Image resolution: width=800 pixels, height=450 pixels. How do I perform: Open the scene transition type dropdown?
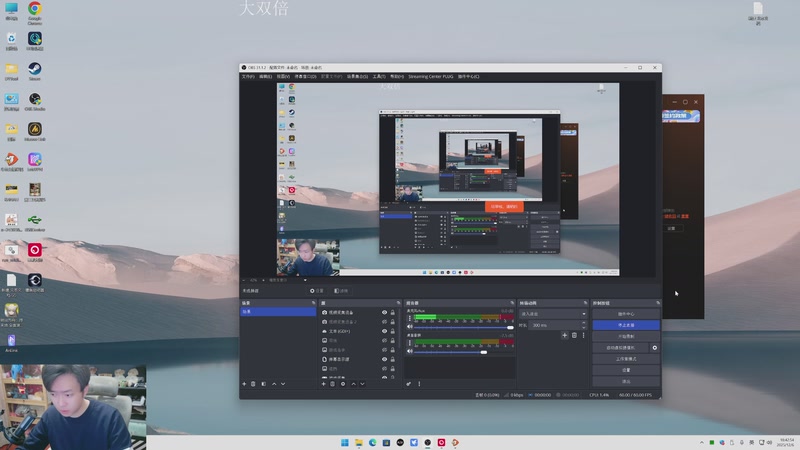[553, 314]
